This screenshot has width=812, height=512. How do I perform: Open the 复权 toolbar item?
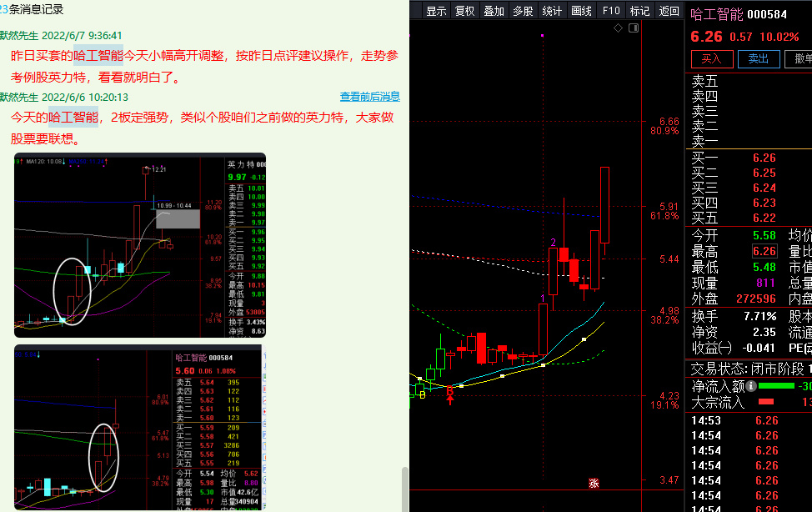pos(464,11)
